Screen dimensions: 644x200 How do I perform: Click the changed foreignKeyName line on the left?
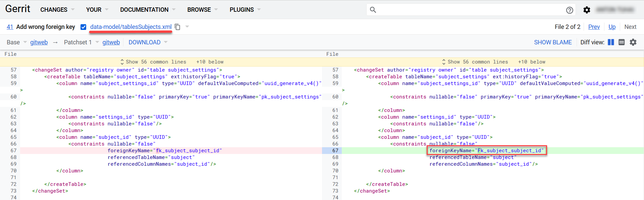pos(165,151)
